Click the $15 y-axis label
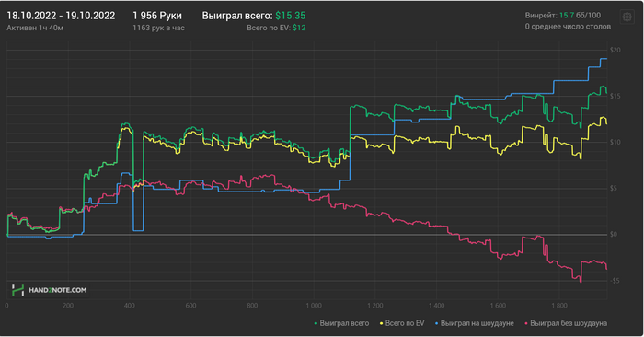The image size is (644, 337). 615,96
